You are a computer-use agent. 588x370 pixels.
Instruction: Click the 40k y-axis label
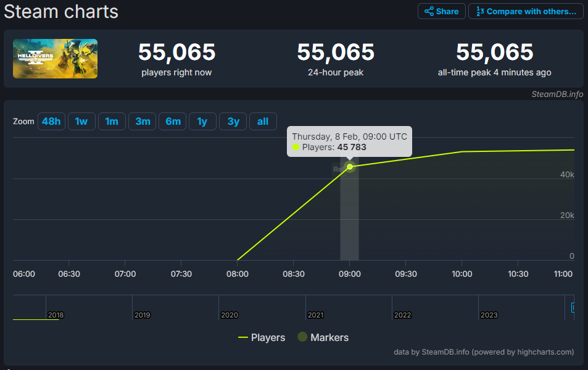coord(567,174)
